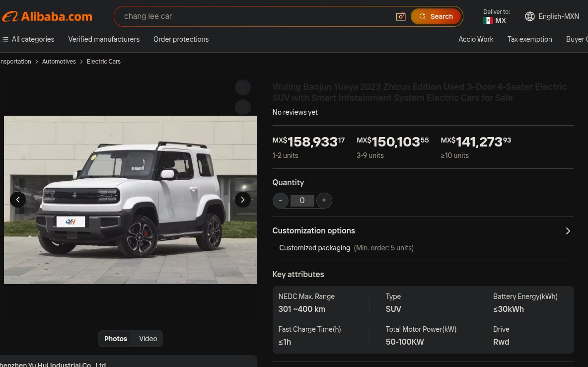This screenshot has height=367, width=588.
Task: Add product to favorites heart icon
Action: tap(243, 87)
